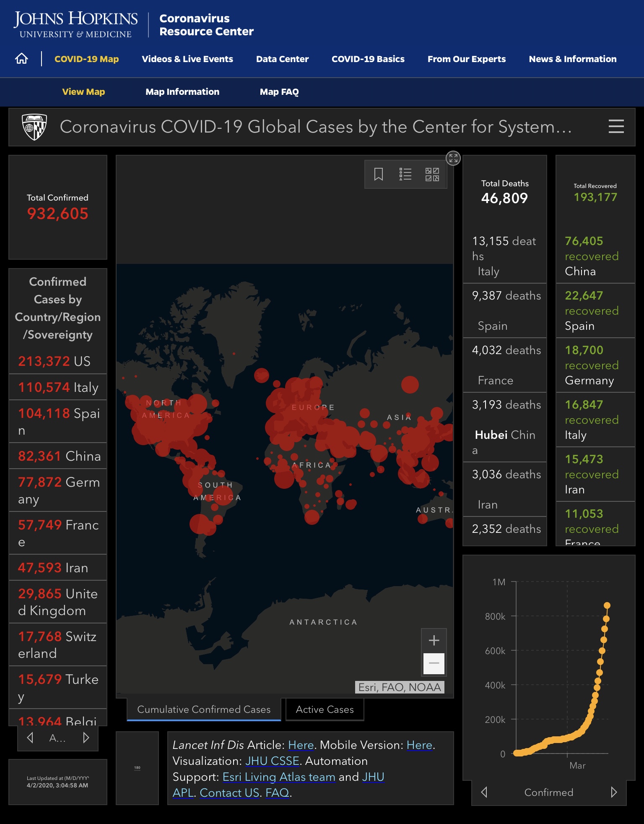This screenshot has width=644, height=824.
Task: Click the '9,387 deaths Spain' entry
Action: pos(505,311)
